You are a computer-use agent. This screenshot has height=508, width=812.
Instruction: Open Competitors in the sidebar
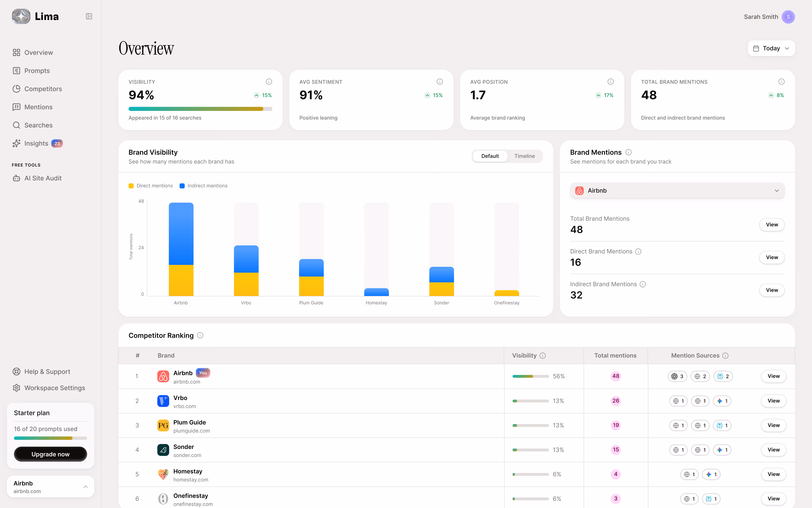click(37, 89)
